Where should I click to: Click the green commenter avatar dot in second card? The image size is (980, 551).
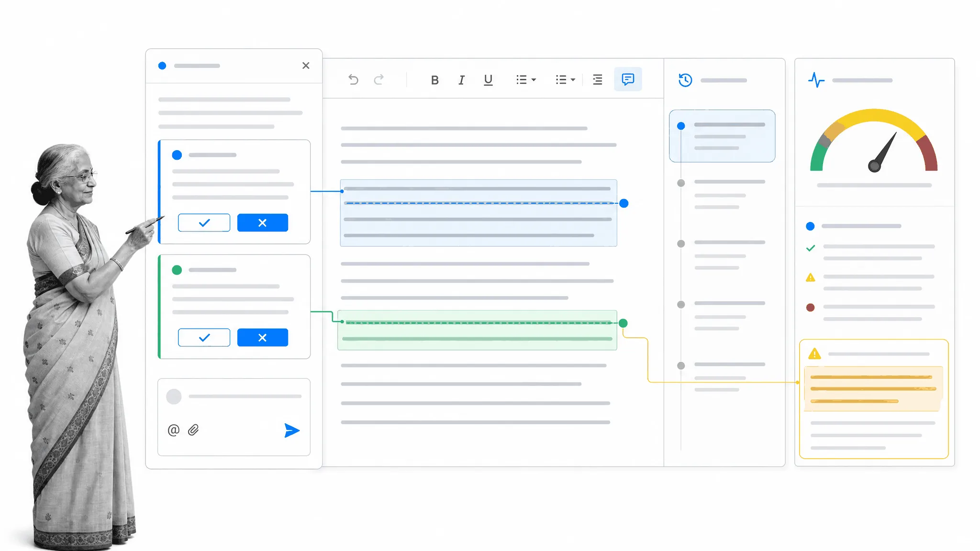coord(177,270)
